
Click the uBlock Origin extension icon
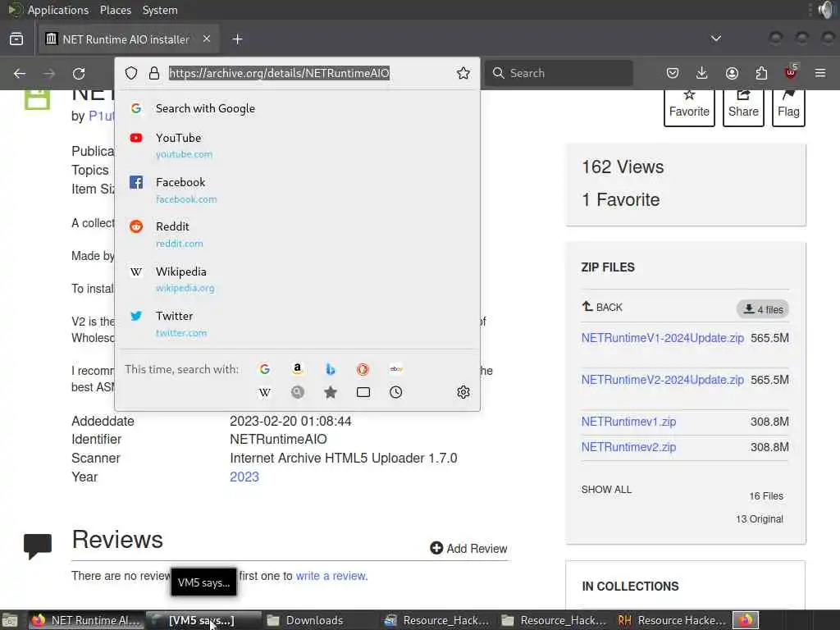[x=791, y=72]
